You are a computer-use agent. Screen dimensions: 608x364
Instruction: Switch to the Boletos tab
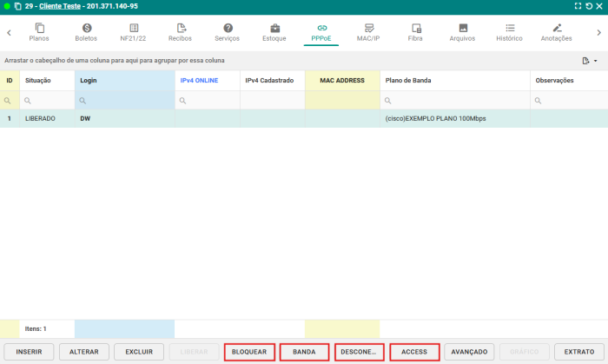[x=86, y=33]
